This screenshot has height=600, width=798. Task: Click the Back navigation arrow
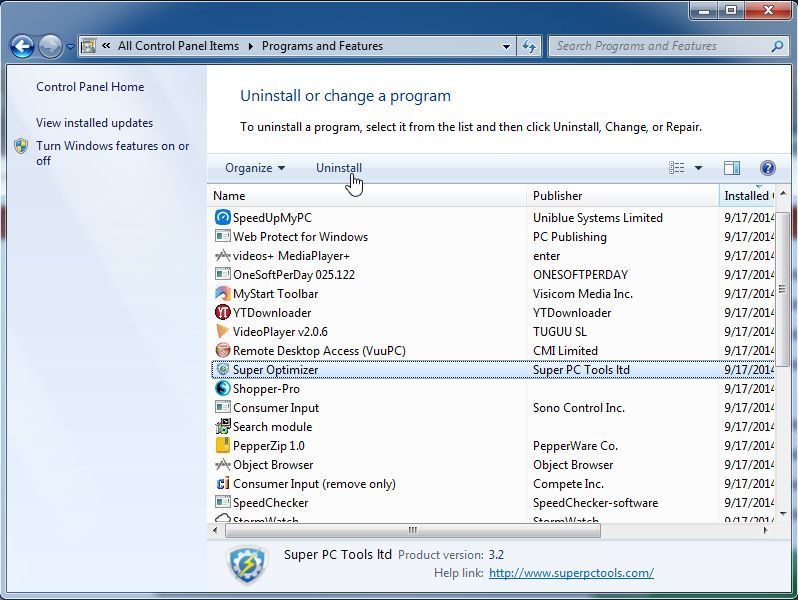click(x=22, y=47)
